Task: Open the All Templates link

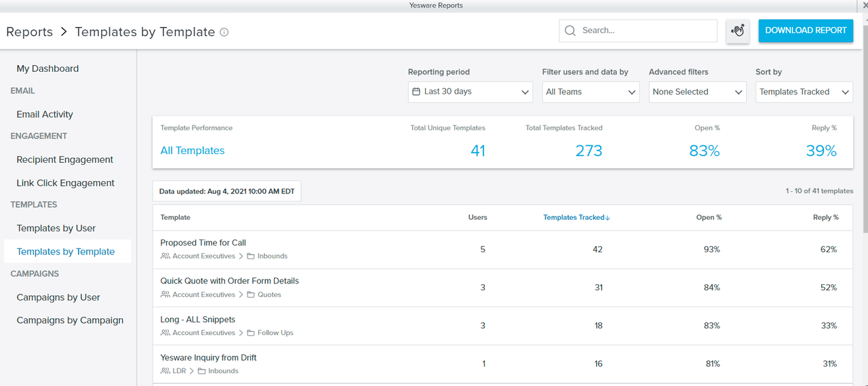Action: point(193,151)
